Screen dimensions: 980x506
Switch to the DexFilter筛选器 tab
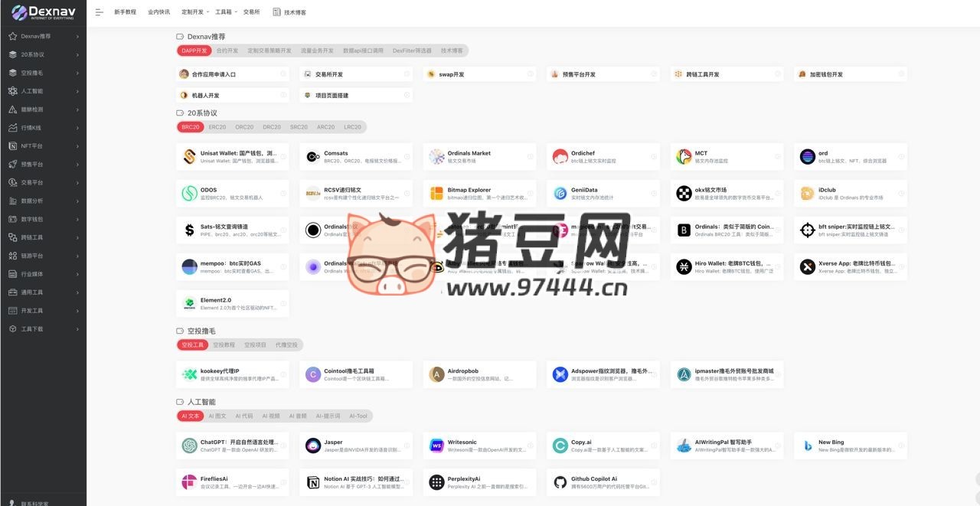point(412,51)
